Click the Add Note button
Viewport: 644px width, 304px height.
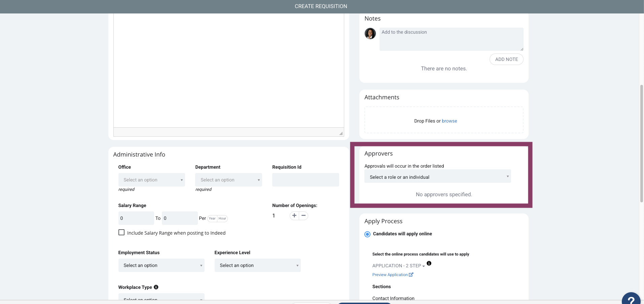[506, 59]
